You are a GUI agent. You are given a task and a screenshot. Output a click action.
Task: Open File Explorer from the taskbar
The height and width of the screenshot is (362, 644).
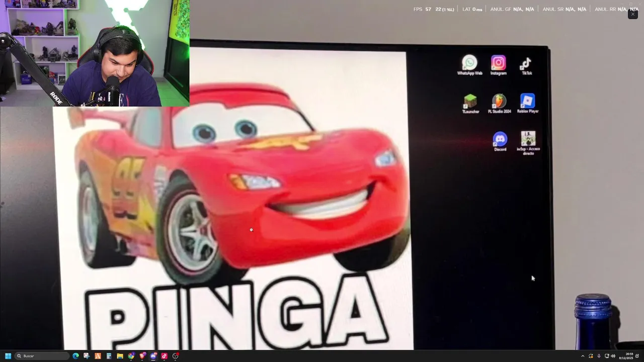(x=120, y=356)
